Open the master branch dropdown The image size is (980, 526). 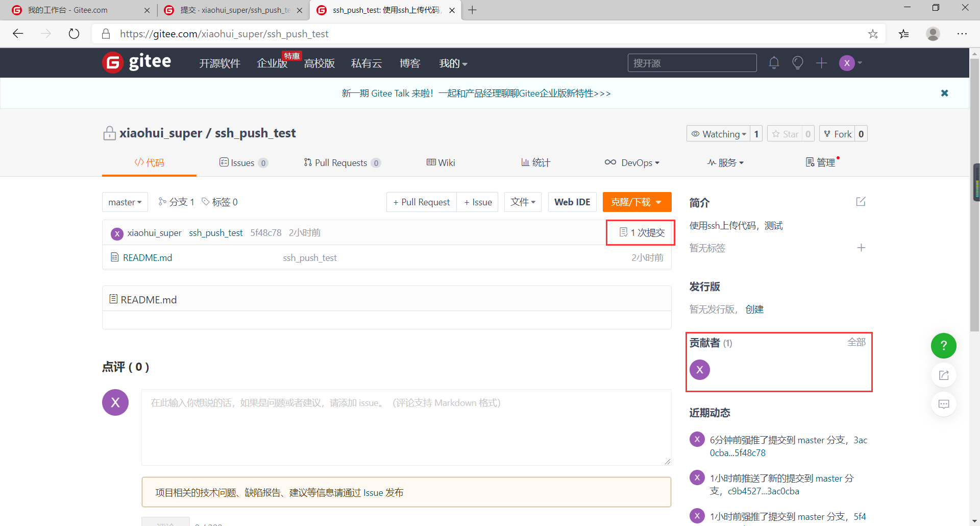(125, 202)
